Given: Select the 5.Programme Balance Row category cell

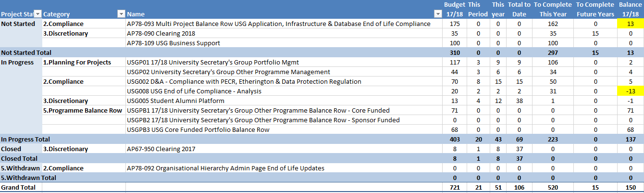Looking at the screenshot, I should [83, 111].
